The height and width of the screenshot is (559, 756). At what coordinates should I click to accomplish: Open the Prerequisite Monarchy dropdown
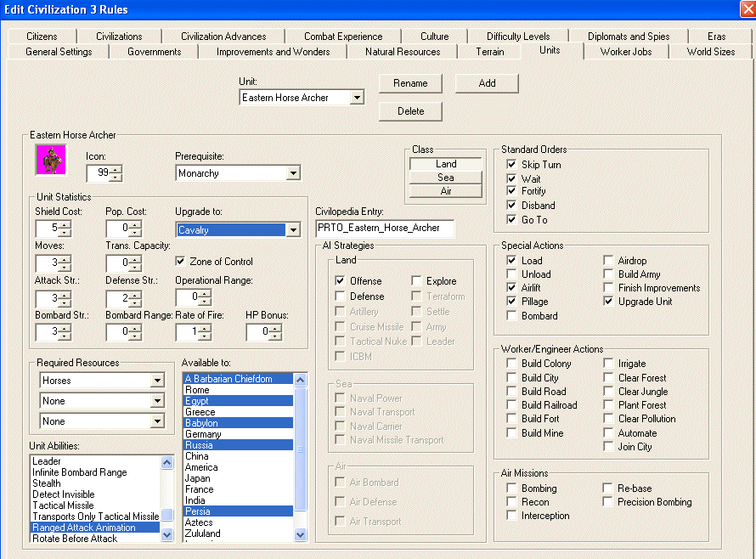[x=293, y=173]
